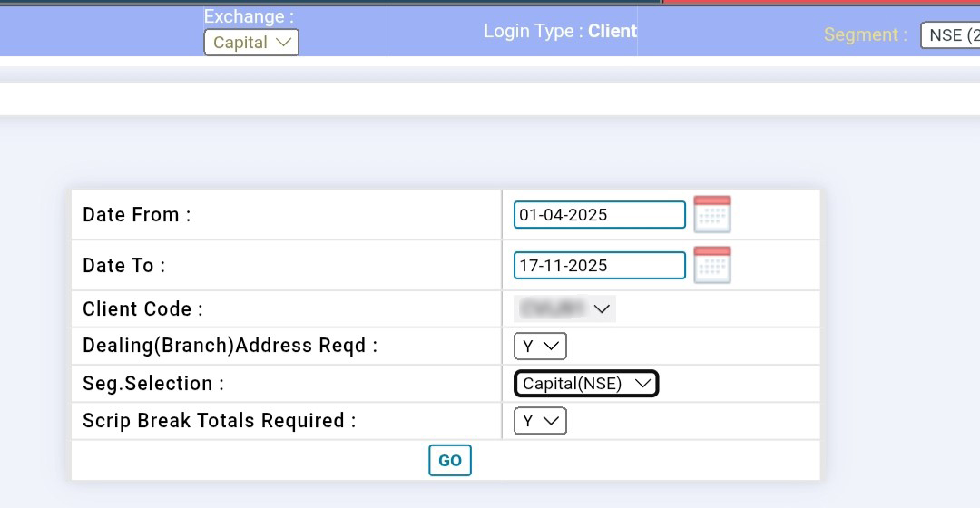
Task: Expand the Client Code dropdown
Action: (x=564, y=309)
